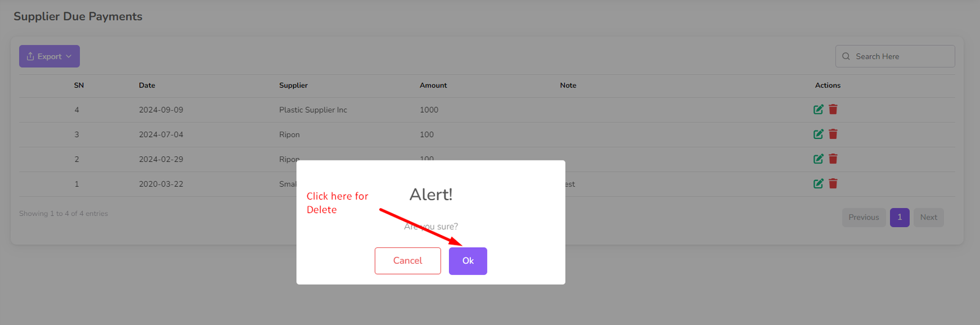Viewport: 980px width, 325px height.
Task: Sort table by Date column header
Action: [x=147, y=86]
